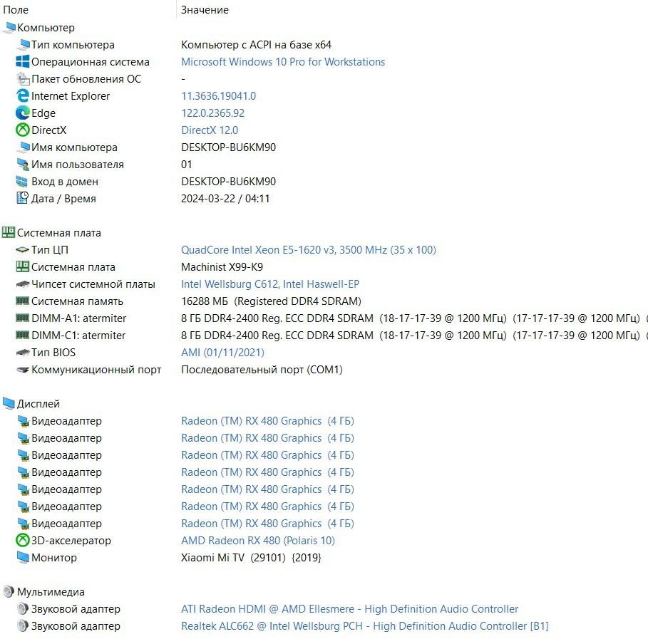Click the Пакет обновления ОС icon
The width and height of the screenshot is (648, 644).
[x=22, y=79]
